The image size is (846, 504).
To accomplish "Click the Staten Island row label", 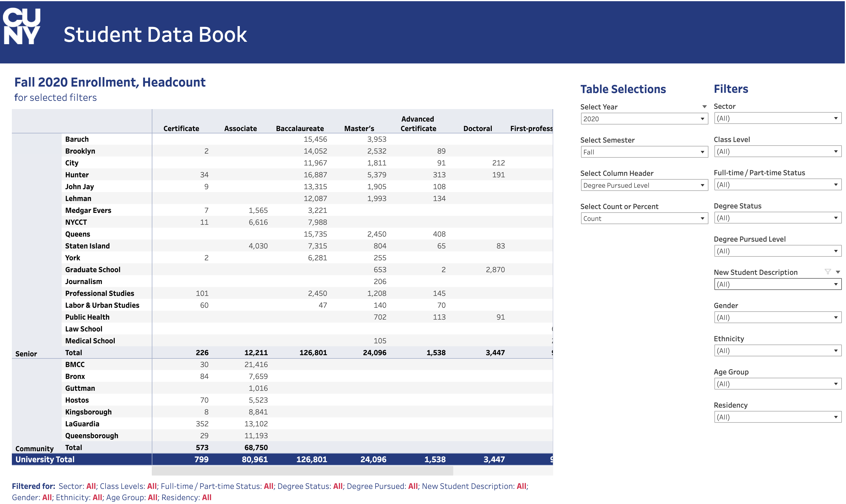I will [x=87, y=246].
